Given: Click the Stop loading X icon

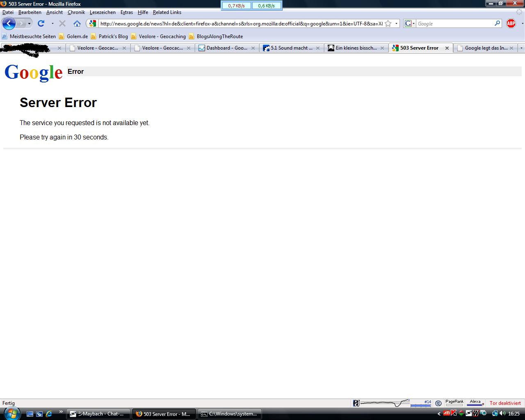Looking at the screenshot, I should click(x=62, y=23).
